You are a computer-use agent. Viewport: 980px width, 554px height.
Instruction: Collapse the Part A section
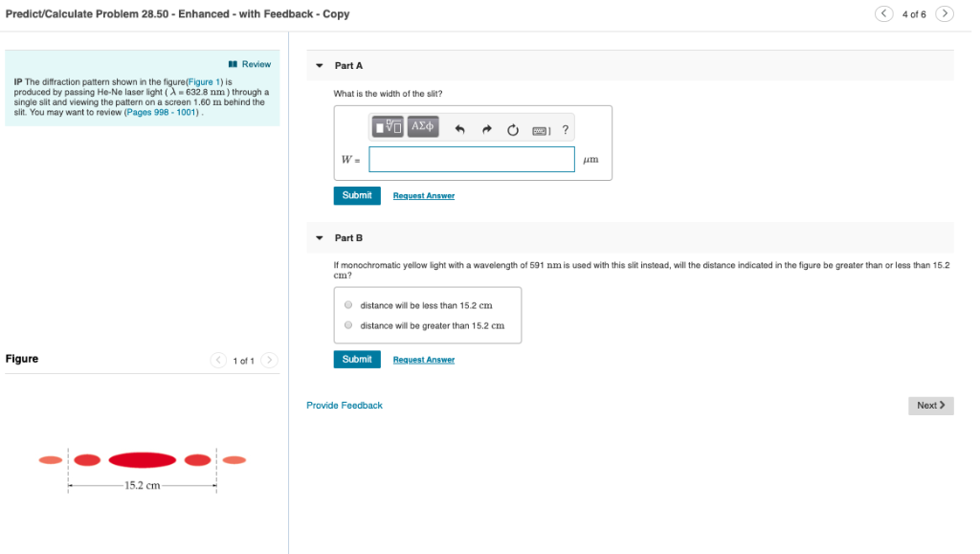319,65
